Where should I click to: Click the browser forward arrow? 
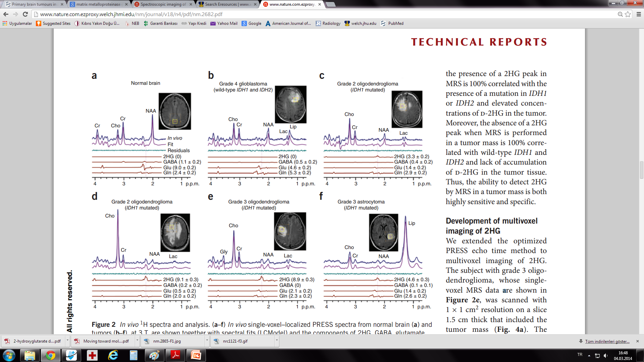coord(15,14)
